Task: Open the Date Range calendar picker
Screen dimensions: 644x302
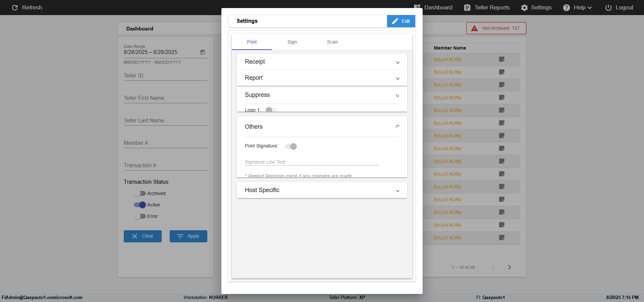Action: click(203, 52)
